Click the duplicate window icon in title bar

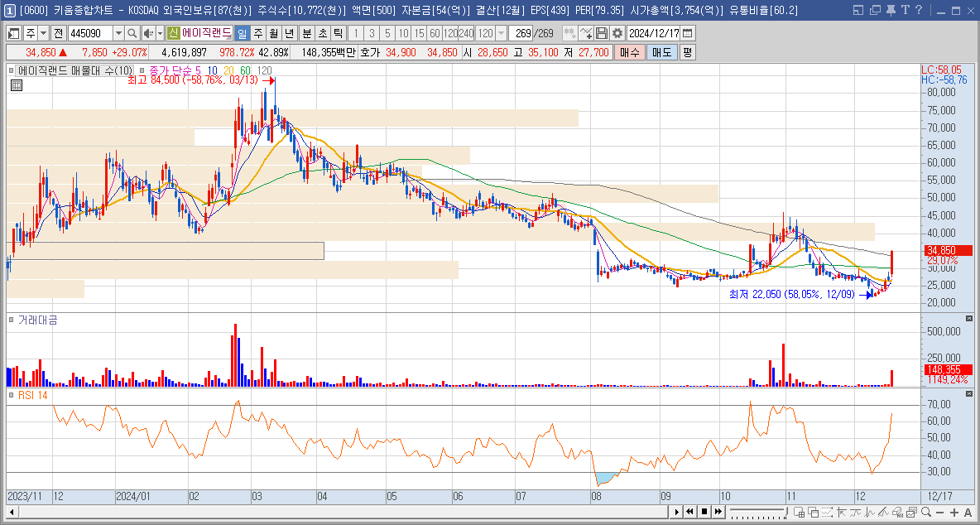874,10
